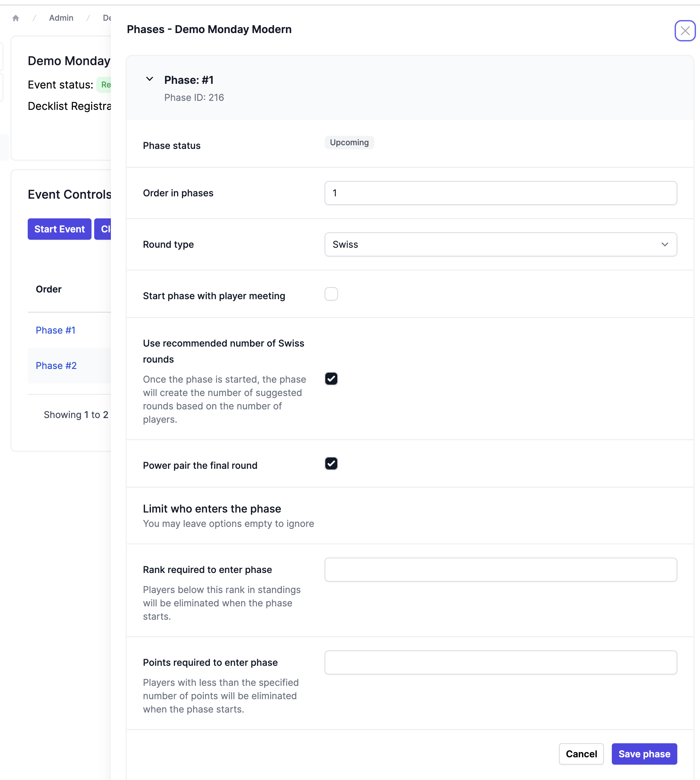Click the Upcoming status badge
This screenshot has width=700, height=780.
(x=349, y=143)
